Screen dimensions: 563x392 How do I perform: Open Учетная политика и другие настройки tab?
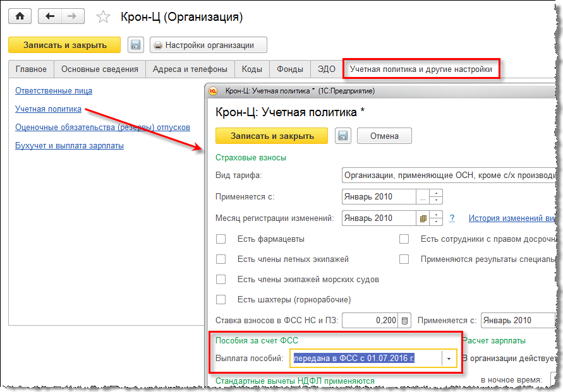click(x=421, y=69)
